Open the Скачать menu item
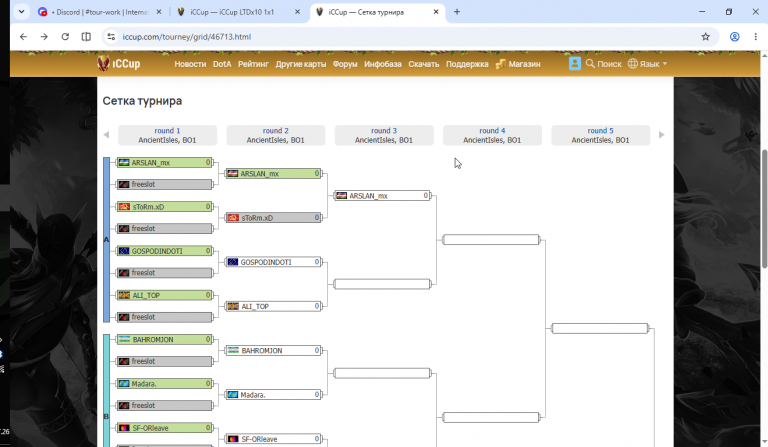The image size is (768, 447). click(424, 64)
